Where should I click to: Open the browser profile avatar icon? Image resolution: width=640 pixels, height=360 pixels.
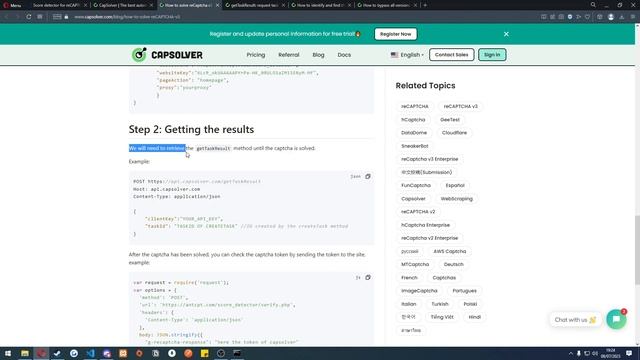611,17
